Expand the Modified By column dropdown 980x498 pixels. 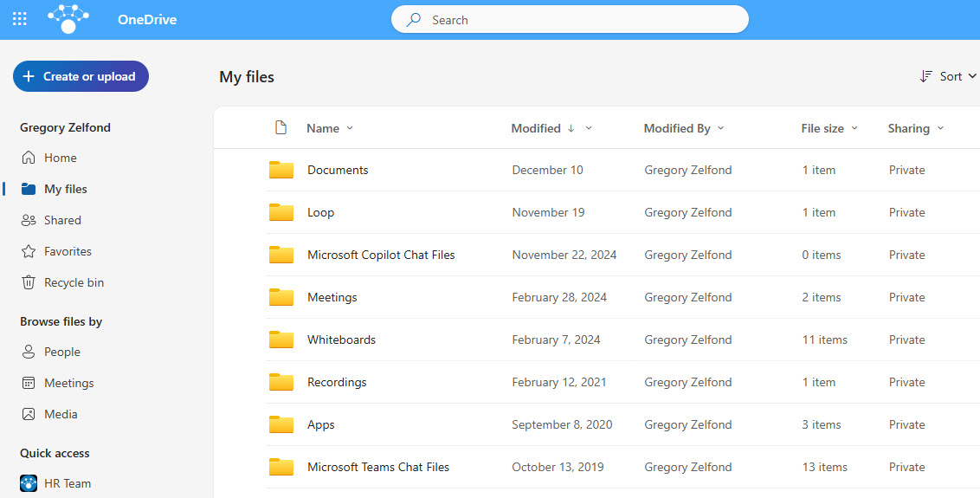pos(720,128)
